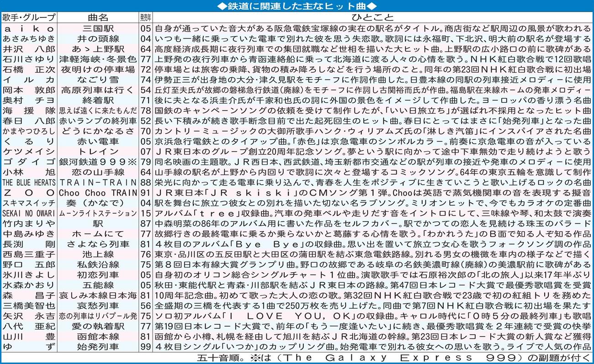
Task: Select song title TRAIN-TRAIN
Action: pyautogui.click(x=98, y=182)
